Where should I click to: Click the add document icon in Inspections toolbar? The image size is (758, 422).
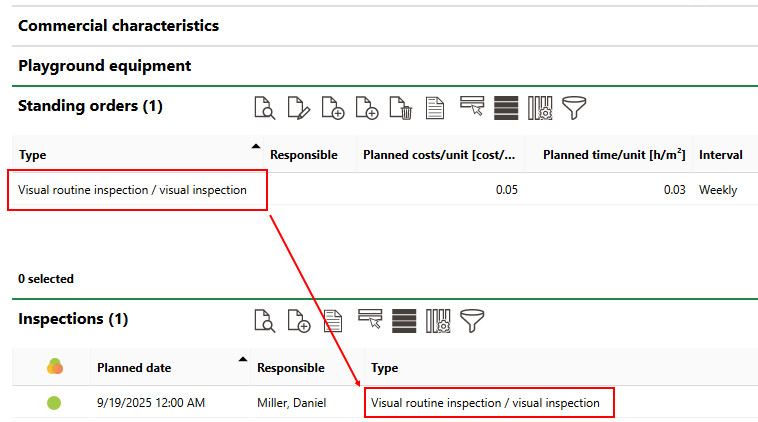click(298, 320)
